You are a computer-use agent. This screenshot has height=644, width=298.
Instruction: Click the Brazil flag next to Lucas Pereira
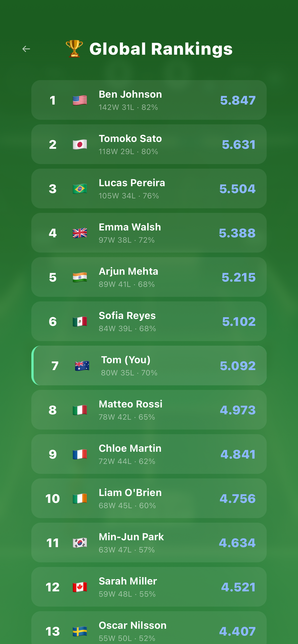coord(80,189)
